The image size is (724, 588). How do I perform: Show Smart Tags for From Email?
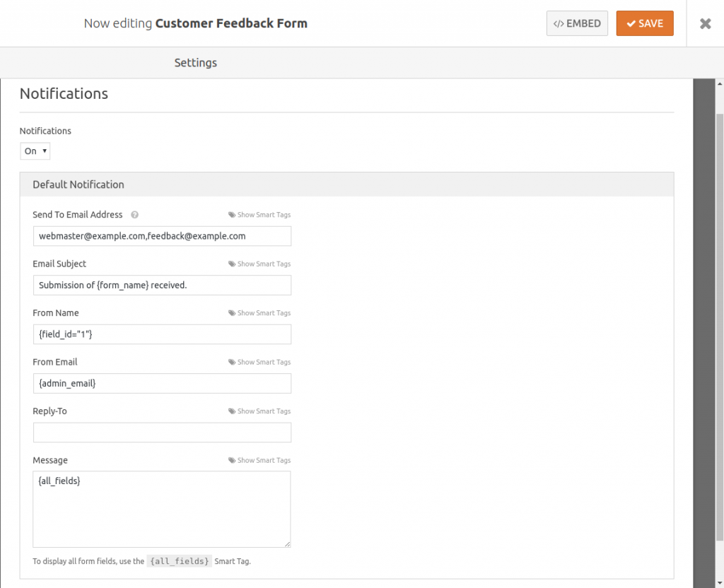259,362
